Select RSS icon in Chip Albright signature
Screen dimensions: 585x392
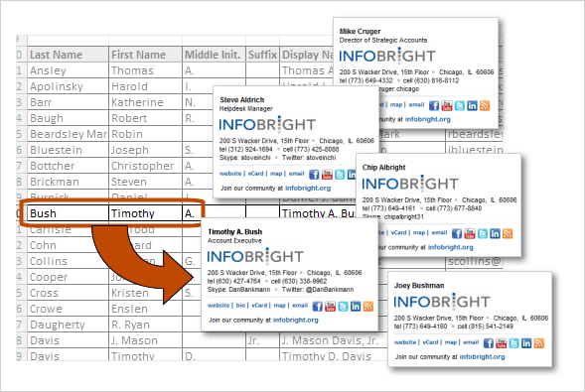[508, 233]
